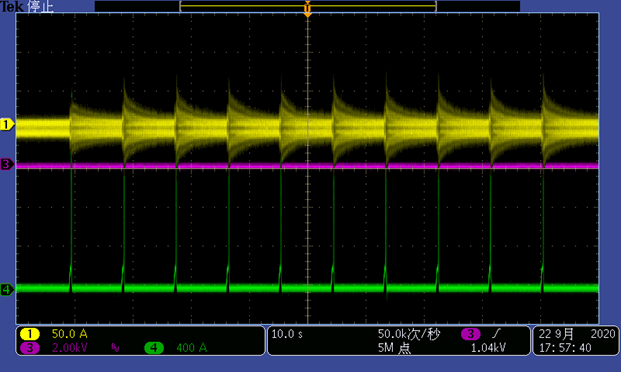Click the 50.0k sample rate readout

click(409, 334)
